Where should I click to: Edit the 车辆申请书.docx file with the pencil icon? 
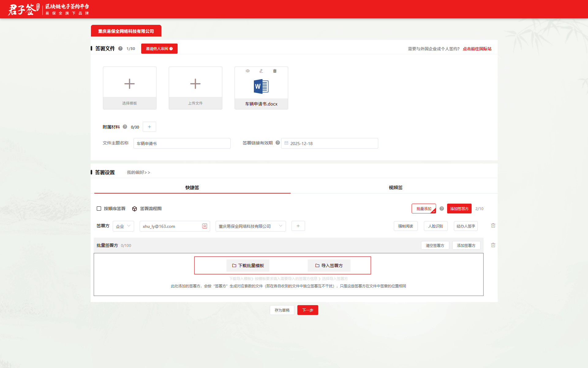[261, 71]
